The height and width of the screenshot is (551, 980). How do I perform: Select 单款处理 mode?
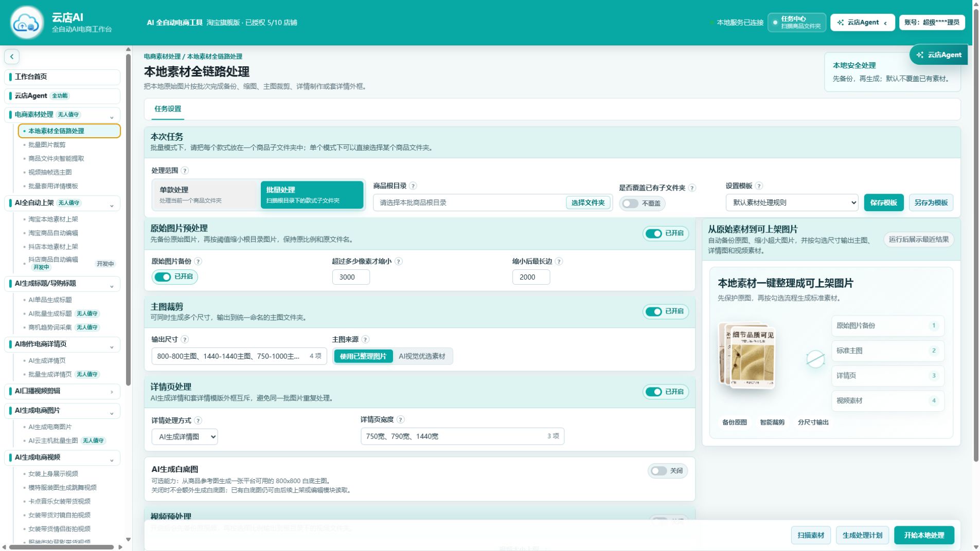(x=205, y=195)
